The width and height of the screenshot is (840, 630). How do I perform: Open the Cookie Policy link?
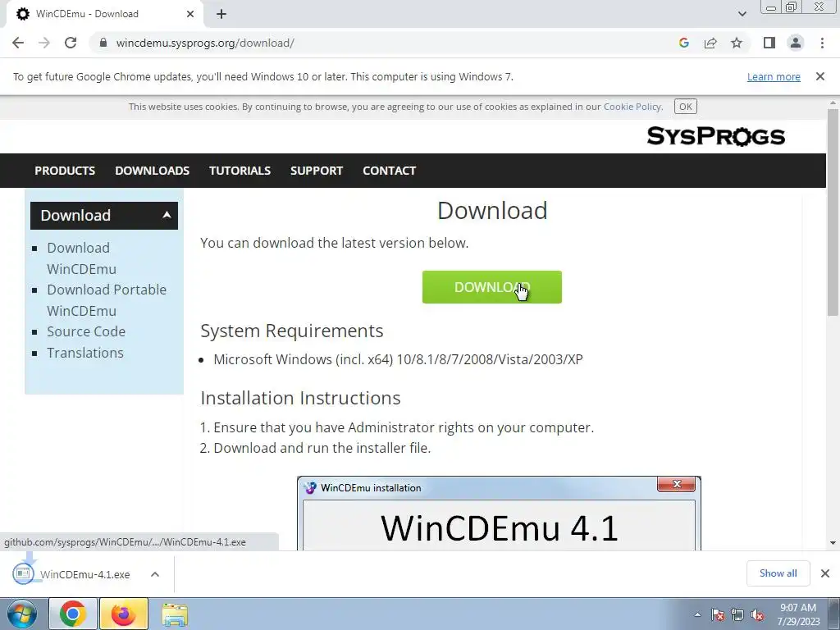pos(632,107)
